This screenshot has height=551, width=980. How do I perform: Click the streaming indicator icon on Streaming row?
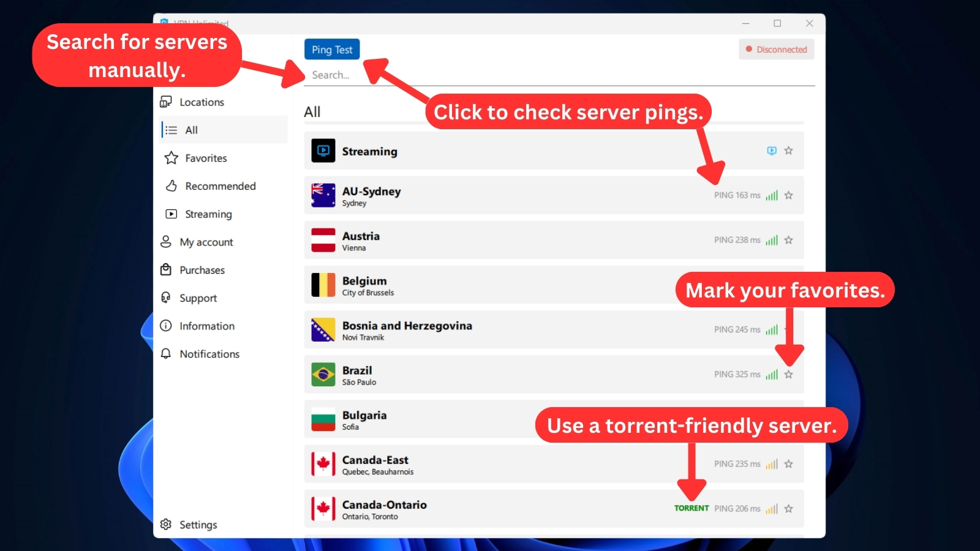tap(772, 151)
